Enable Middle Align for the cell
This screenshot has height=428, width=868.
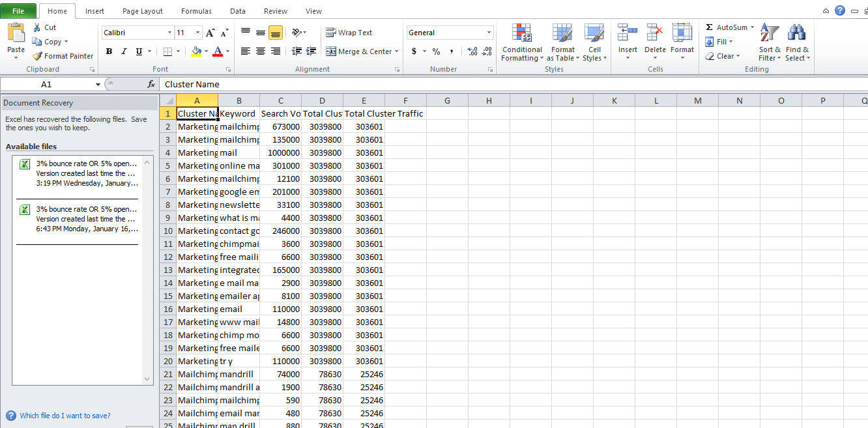click(261, 33)
